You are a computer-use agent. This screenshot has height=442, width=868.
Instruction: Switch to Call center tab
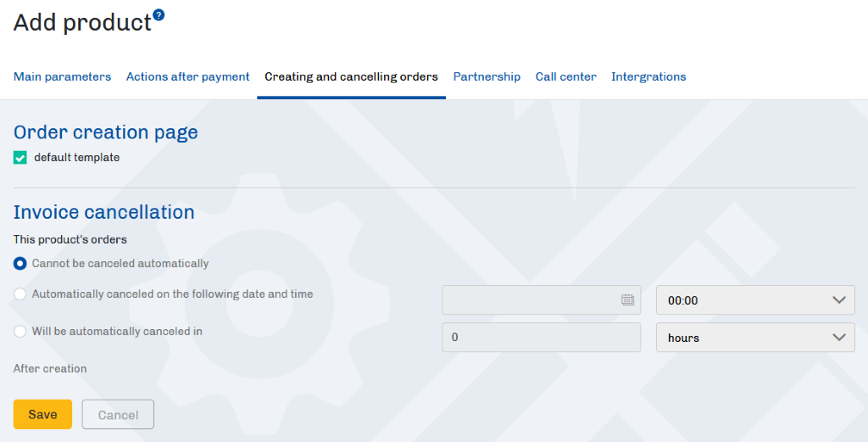(565, 77)
